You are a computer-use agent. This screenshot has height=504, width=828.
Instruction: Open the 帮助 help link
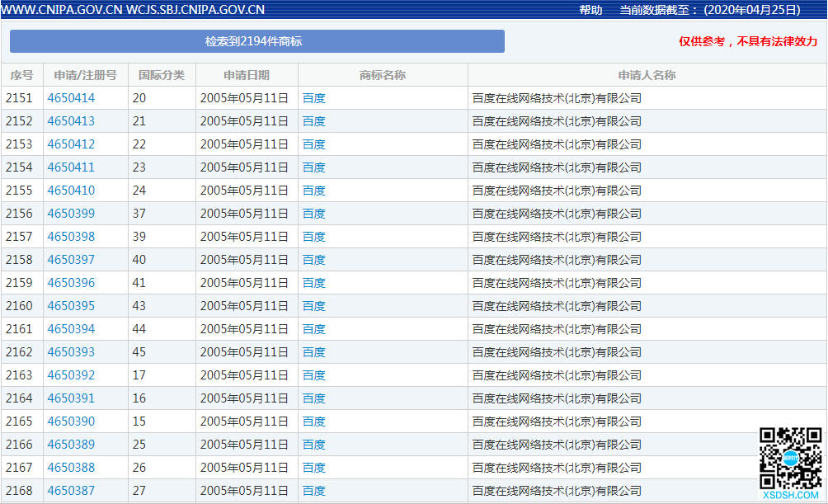[590, 10]
